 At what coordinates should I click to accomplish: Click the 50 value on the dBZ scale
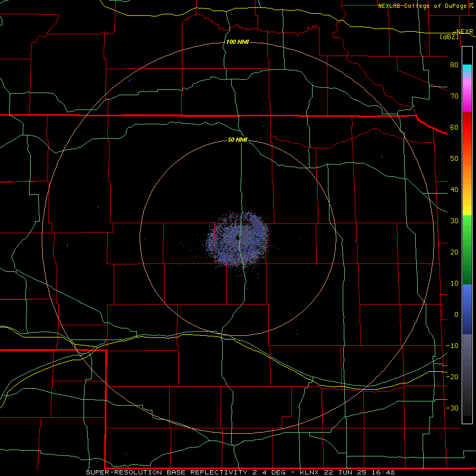point(454,159)
